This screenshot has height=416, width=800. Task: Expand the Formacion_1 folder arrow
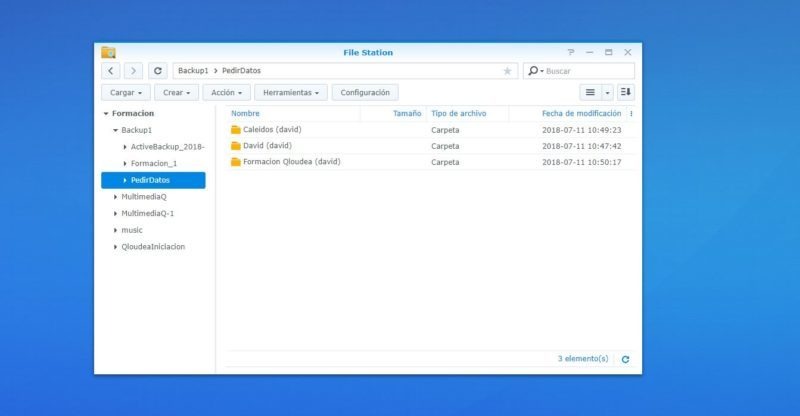pyautogui.click(x=125, y=163)
